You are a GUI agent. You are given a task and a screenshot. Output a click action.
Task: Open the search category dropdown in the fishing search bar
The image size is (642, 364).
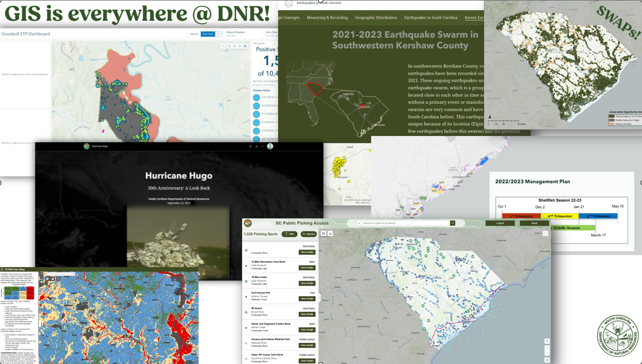[359, 222]
